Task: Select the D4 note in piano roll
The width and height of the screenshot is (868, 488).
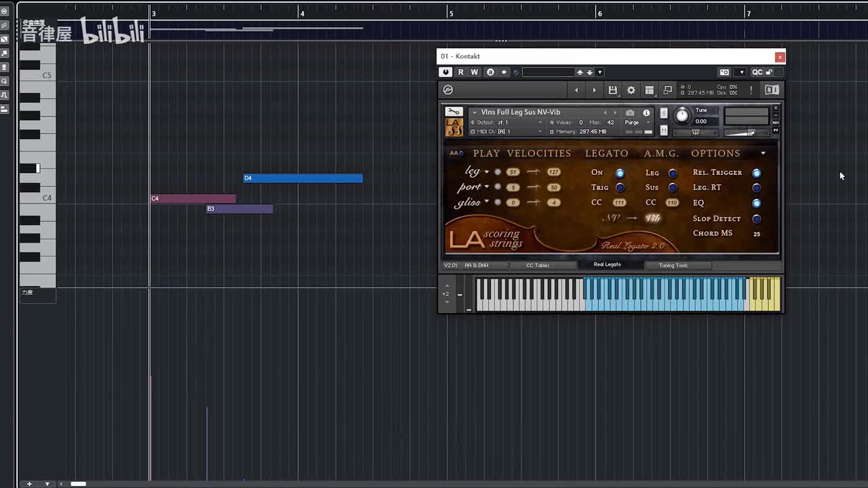Action: [x=303, y=178]
